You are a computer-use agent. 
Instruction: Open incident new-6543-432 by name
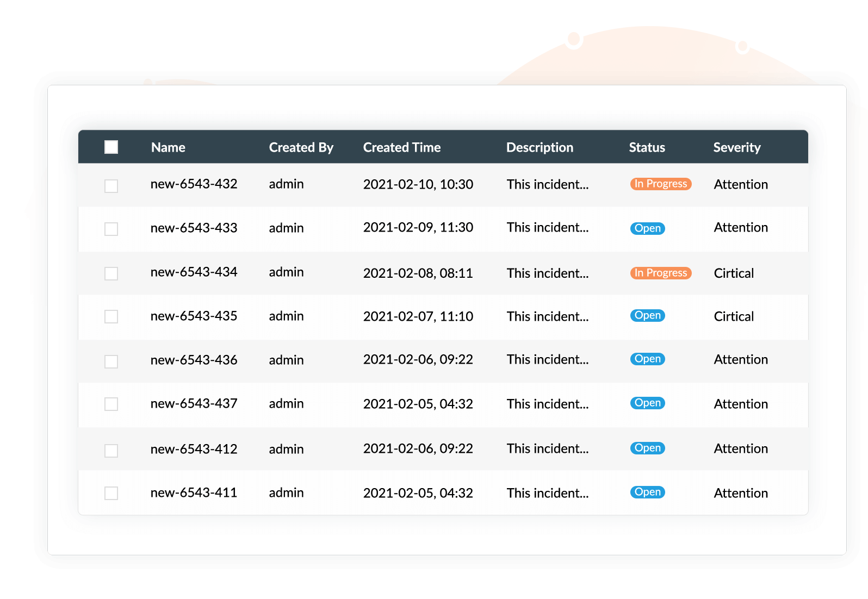click(x=194, y=184)
